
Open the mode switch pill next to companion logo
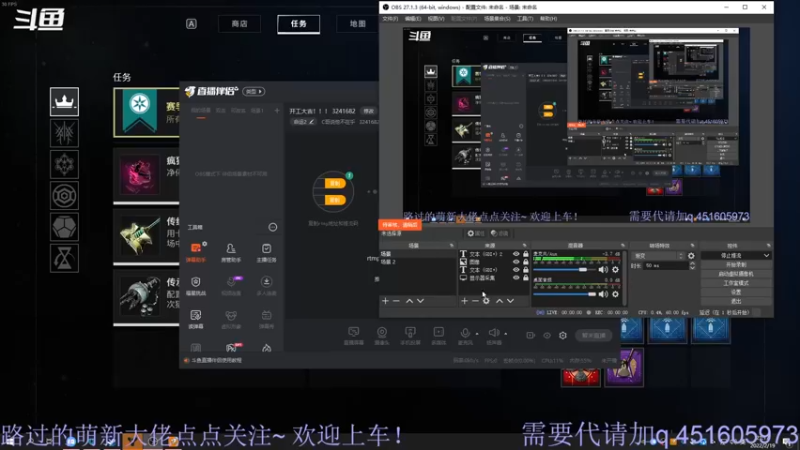254,91
